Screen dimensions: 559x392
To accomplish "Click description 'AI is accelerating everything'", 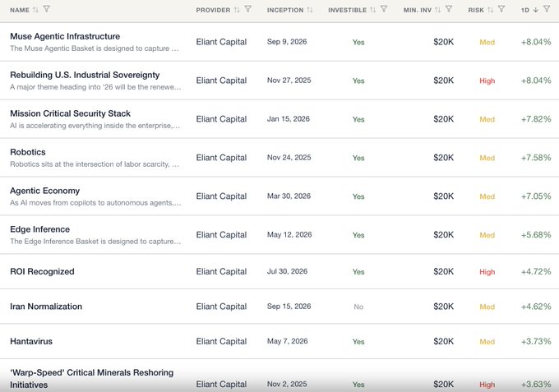I will pyautogui.click(x=95, y=126).
